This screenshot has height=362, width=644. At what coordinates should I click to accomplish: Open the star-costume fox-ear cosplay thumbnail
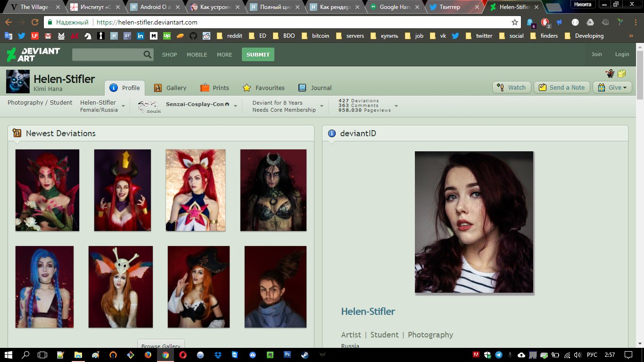[x=196, y=190]
